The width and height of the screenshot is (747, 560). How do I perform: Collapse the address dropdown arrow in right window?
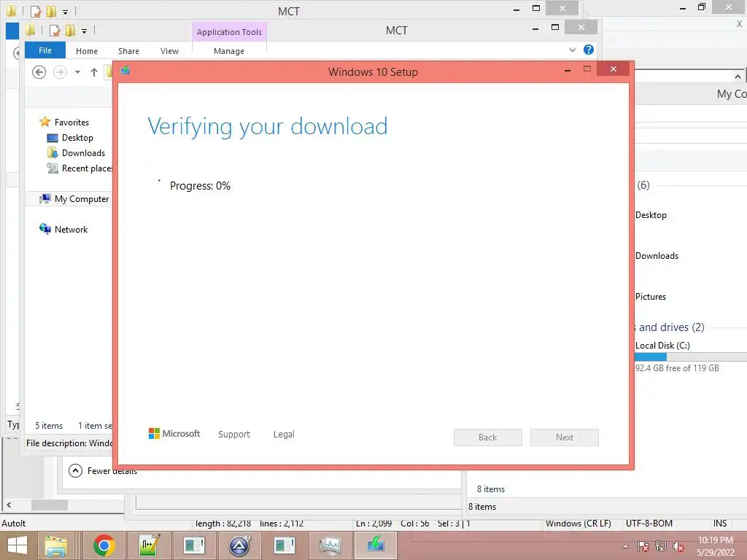[738, 76]
